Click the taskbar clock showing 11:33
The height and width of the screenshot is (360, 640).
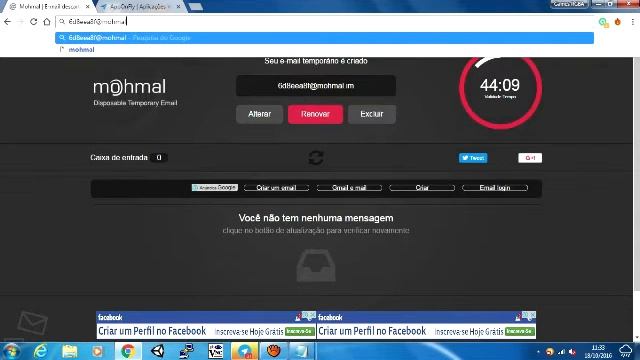(x=598, y=351)
